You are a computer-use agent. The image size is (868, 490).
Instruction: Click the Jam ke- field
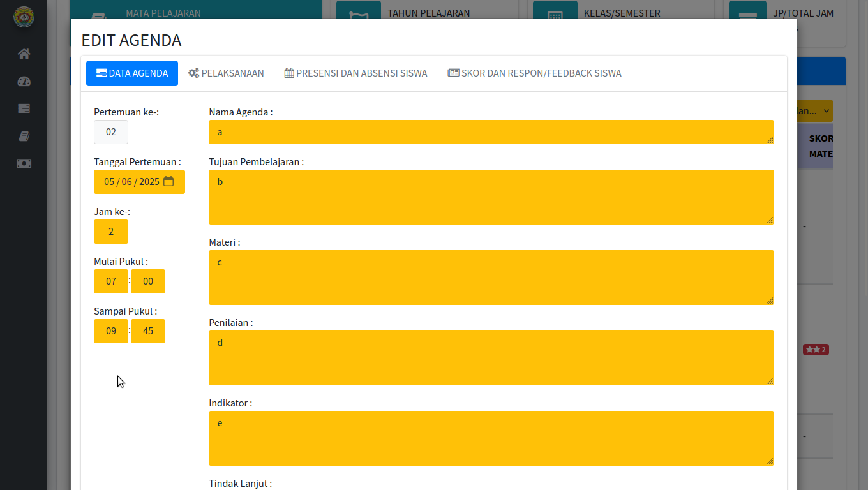point(111,232)
